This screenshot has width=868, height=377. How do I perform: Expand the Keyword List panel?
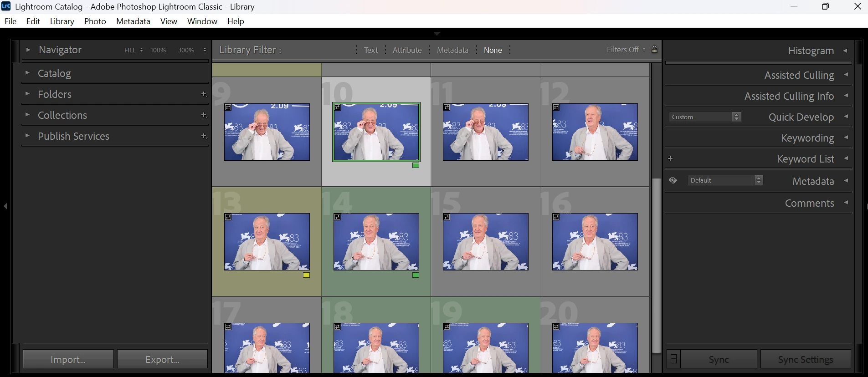pyautogui.click(x=846, y=158)
